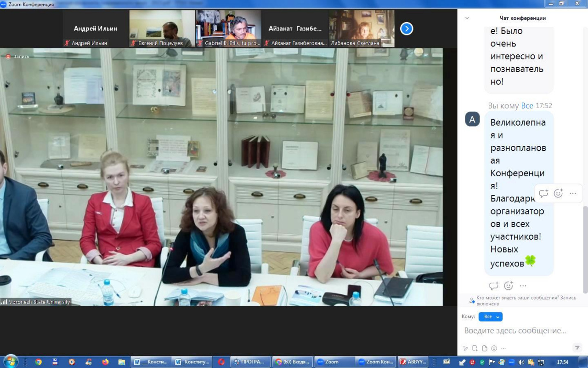
Task: Show next participants with the blue arrow
Action: click(407, 29)
